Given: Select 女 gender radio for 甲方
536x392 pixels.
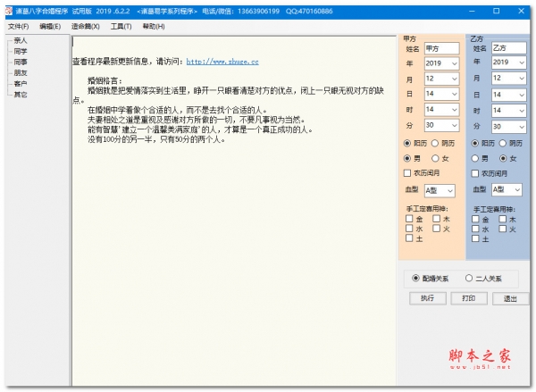Looking at the screenshot, I should (x=437, y=158).
